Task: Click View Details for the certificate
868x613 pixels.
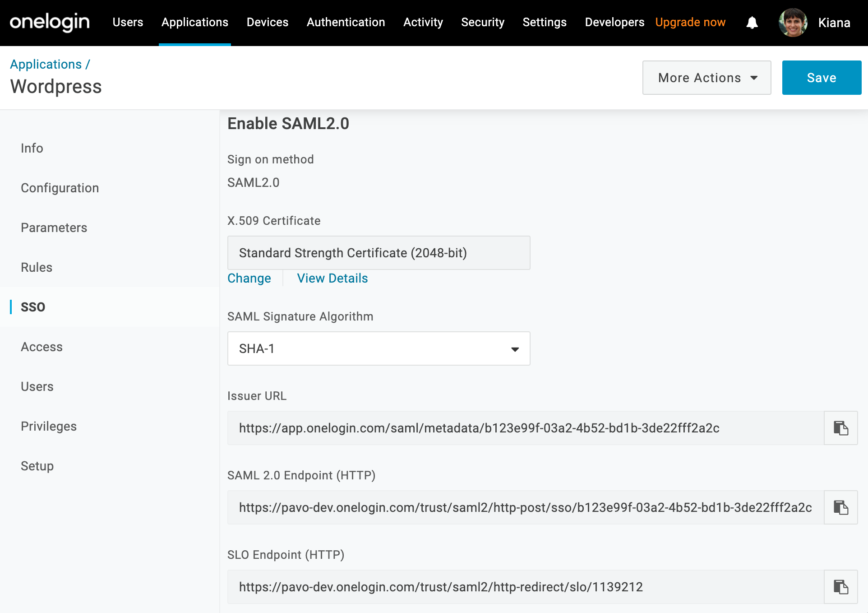Action: (x=332, y=278)
